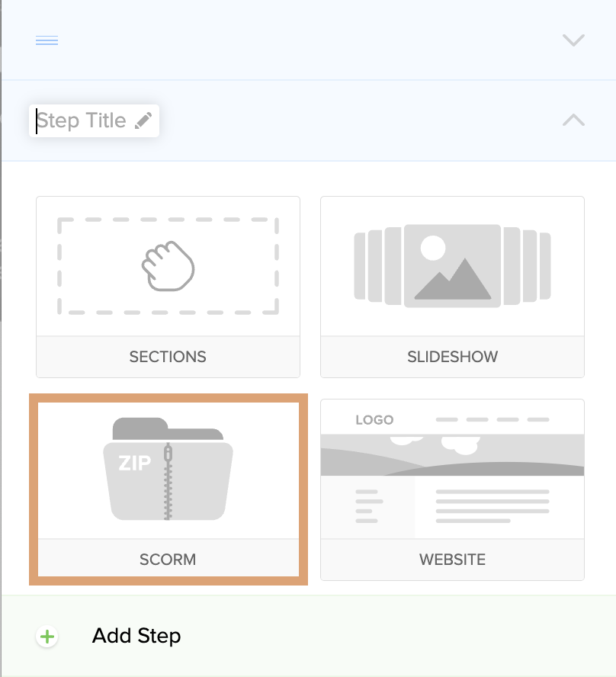The height and width of the screenshot is (677, 616).
Task: Click into the Step Title field
Action: point(82,120)
